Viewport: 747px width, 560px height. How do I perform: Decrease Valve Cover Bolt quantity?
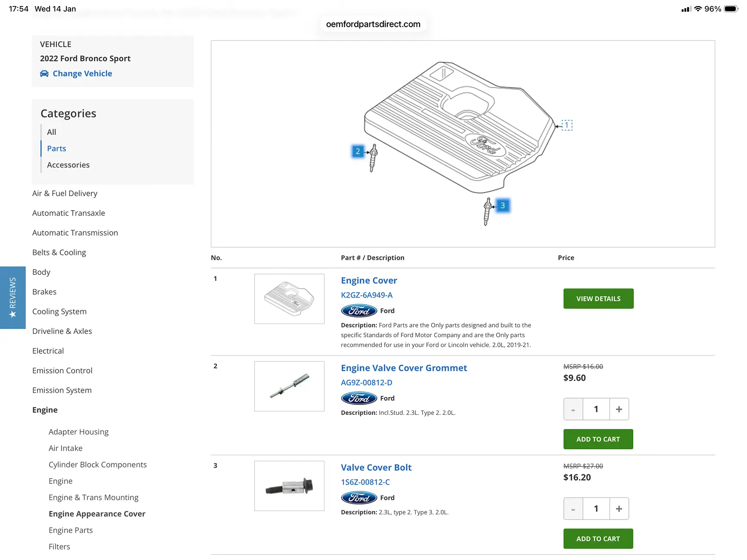[573, 509]
